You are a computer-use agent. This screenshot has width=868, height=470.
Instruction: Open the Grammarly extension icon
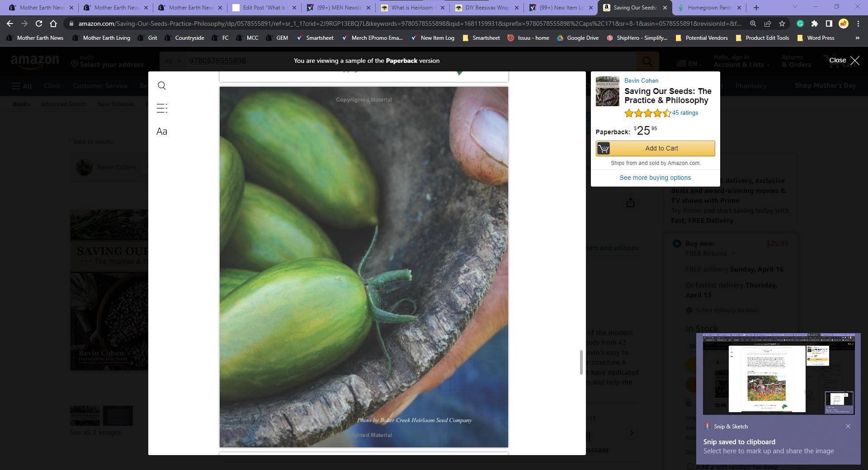tap(800, 23)
